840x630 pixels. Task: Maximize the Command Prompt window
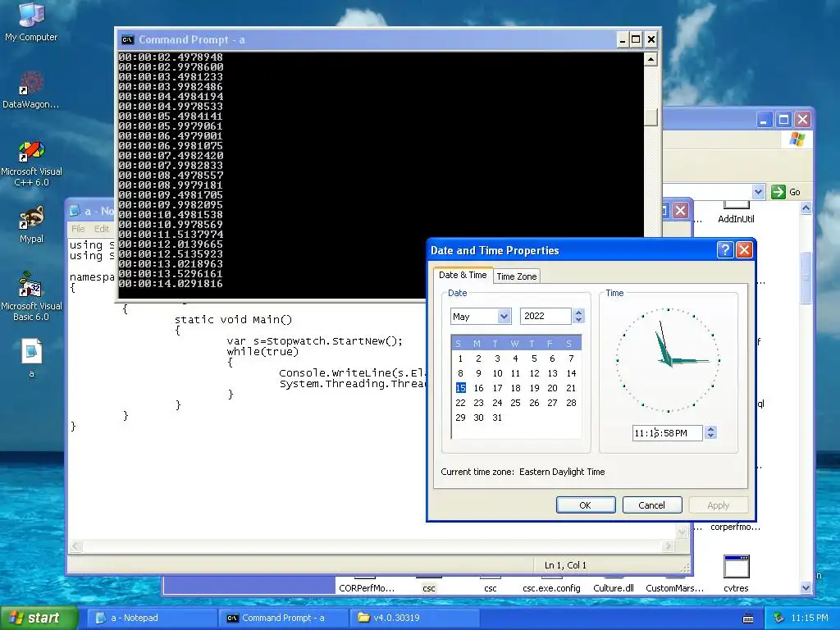pyautogui.click(x=636, y=39)
